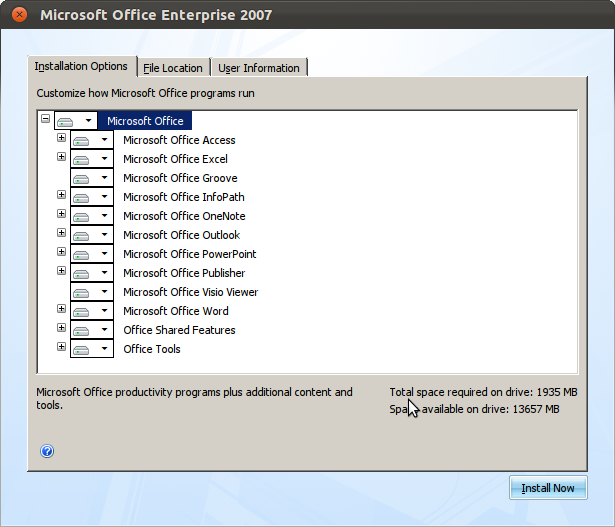Select the Microsoft Office Word label
The image size is (615, 527).
click(x=176, y=311)
